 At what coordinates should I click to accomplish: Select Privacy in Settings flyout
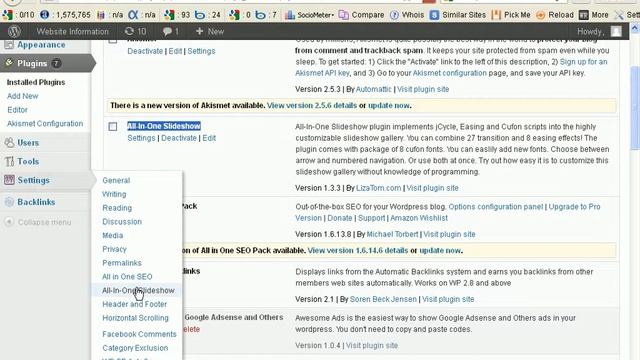tap(114, 249)
